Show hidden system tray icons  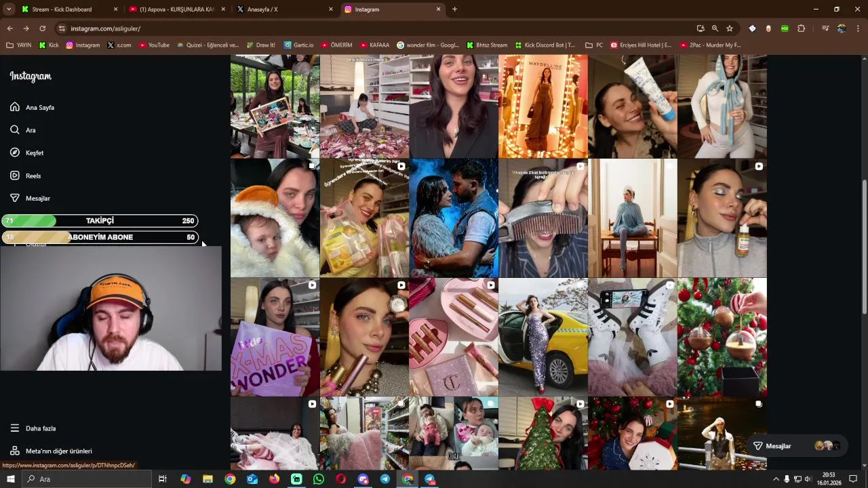point(776,479)
